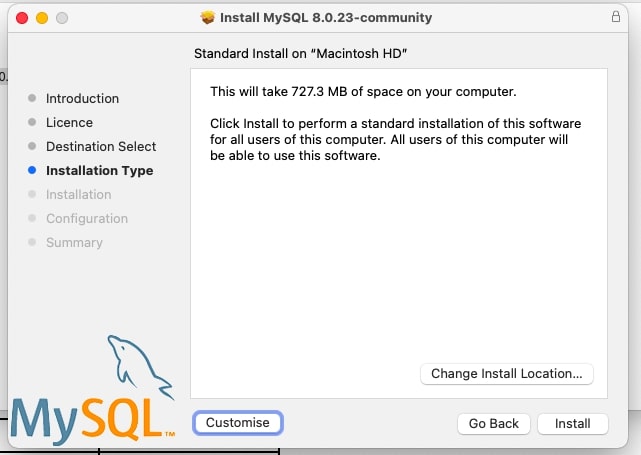
Task: Click the red close window button
Action: point(23,18)
